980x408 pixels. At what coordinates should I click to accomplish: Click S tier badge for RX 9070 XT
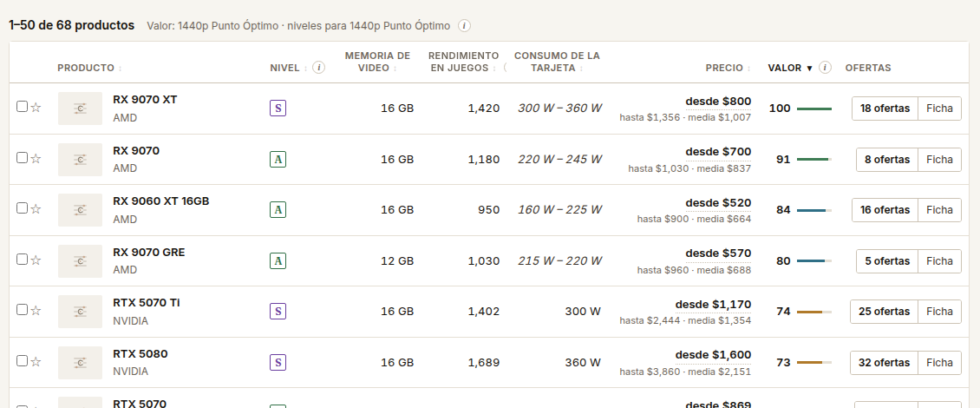(278, 109)
